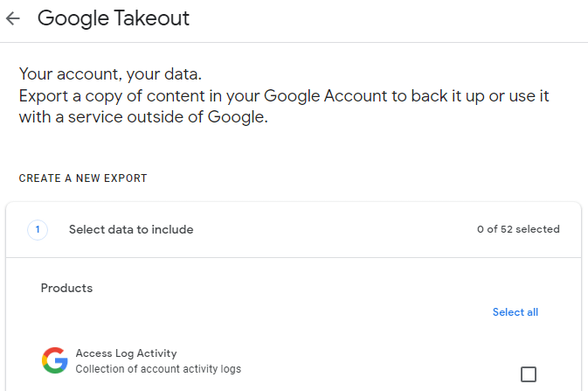Screen dimensions: 588x391
Task: Click the Your account, your data heading
Action: coord(110,74)
